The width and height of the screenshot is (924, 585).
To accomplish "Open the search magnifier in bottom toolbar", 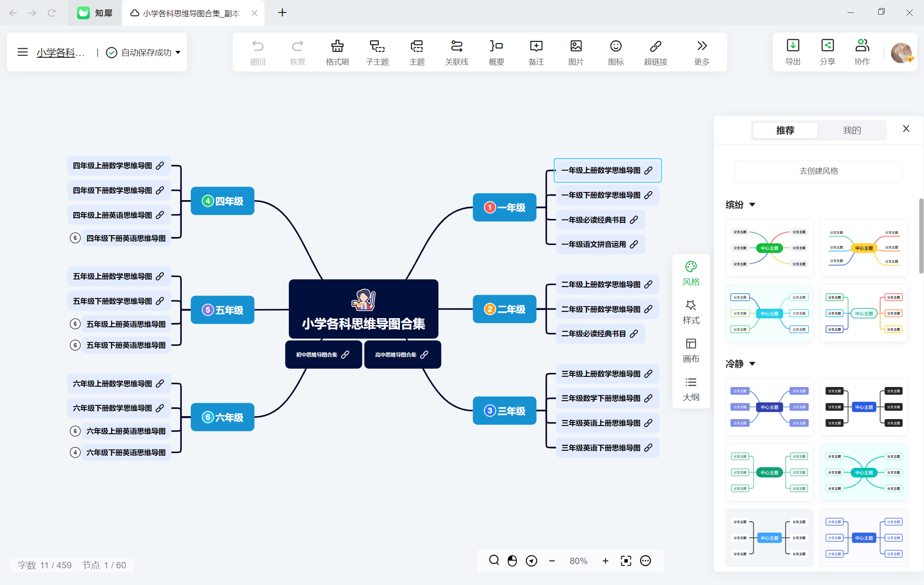I will click(494, 560).
